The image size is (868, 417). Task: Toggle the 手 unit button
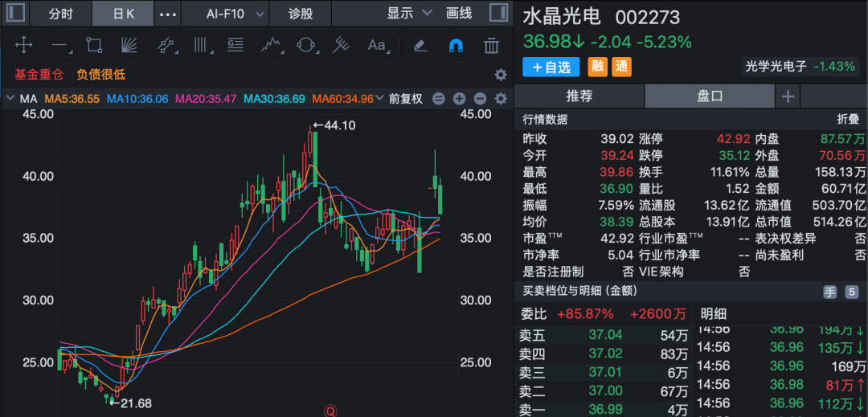click(x=829, y=292)
